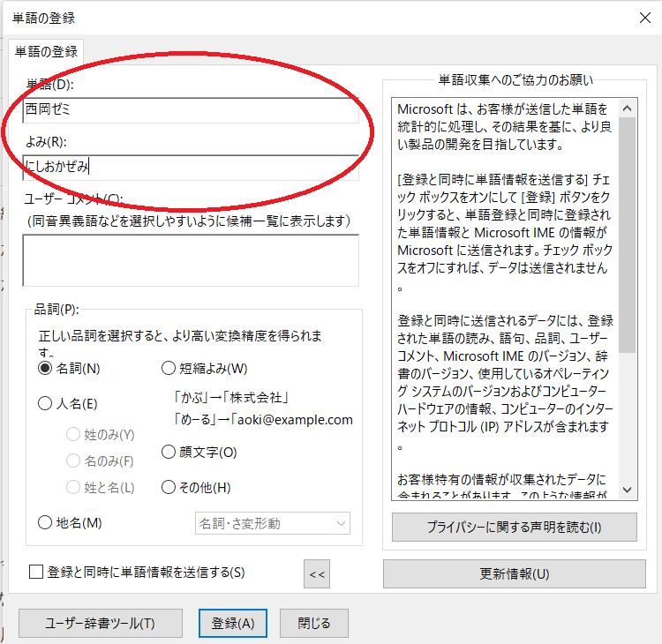Open the 名詞・さ変形動 dropdown
The height and width of the screenshot is (644, 662).
[273, 523]
